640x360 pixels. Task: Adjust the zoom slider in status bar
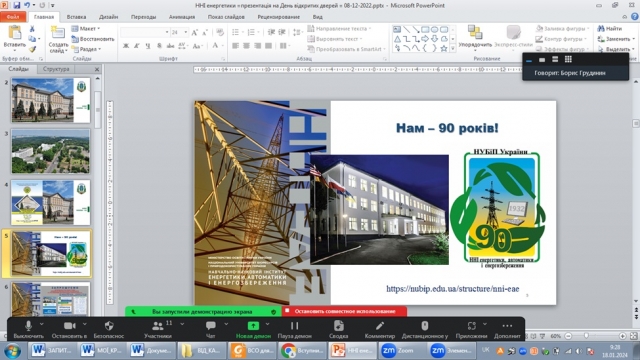click(x=587, y=336)
